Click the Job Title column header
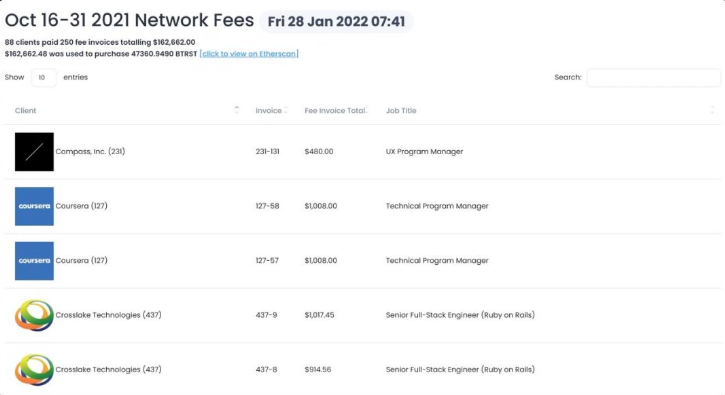Viewport: 725px width, 395px height. [x=401, y=111]
